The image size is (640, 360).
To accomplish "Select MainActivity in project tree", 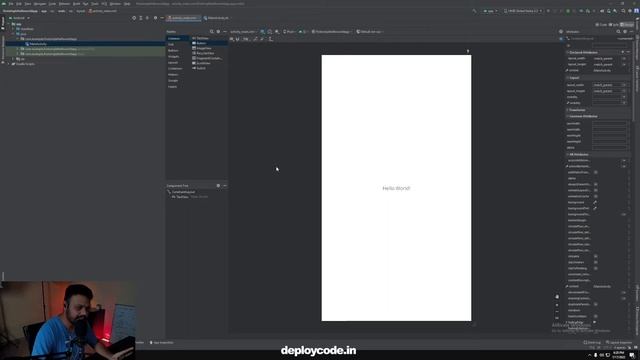I will pos(38,44).
